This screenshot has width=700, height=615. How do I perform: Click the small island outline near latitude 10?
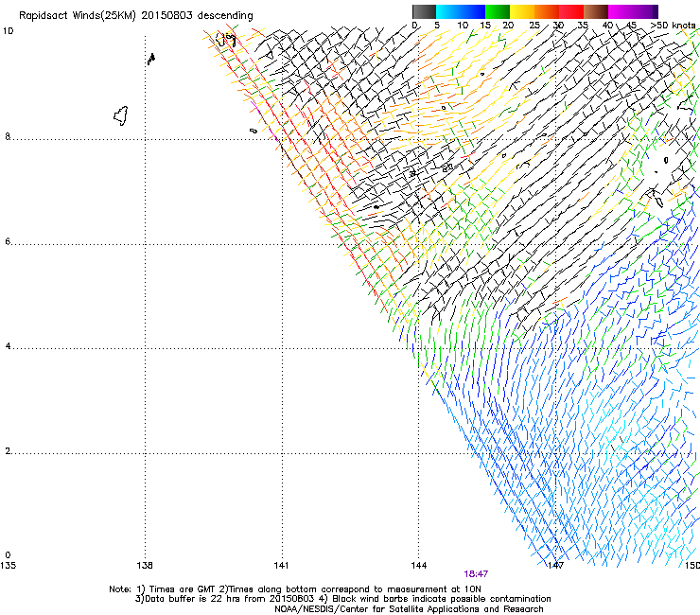coord(151,59)
